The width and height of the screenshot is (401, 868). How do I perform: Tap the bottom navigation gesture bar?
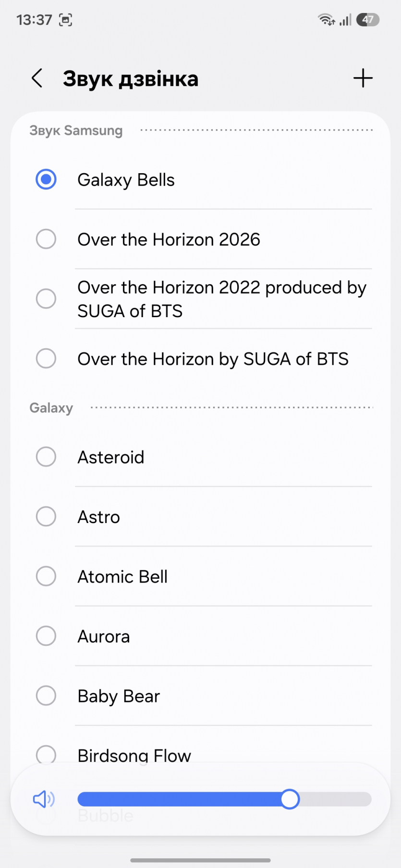(200, 860)
